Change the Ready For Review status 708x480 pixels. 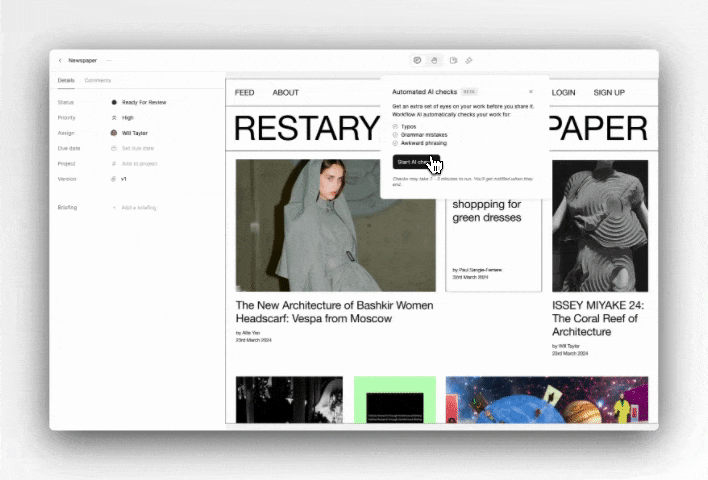click(139, 103)
